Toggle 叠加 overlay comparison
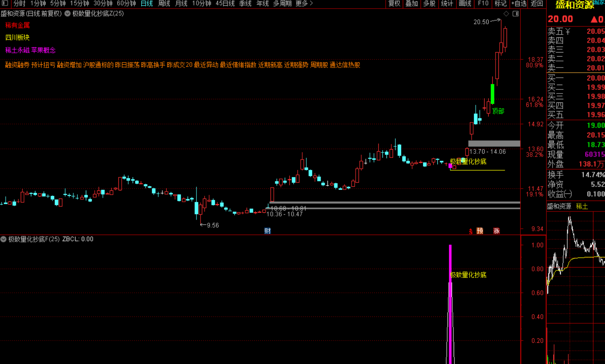The width and height of the screenshot is (605, 364). coord(411,4)
